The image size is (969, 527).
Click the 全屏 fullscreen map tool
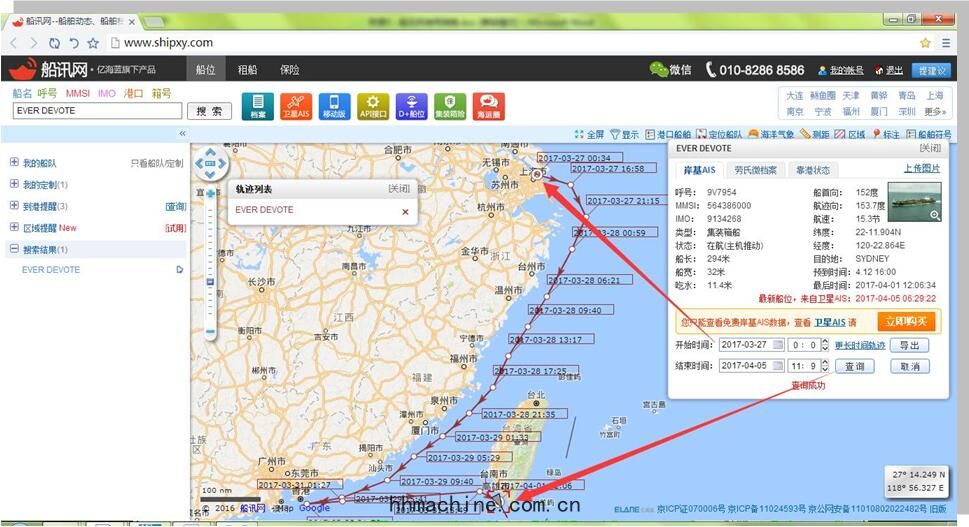589,134
